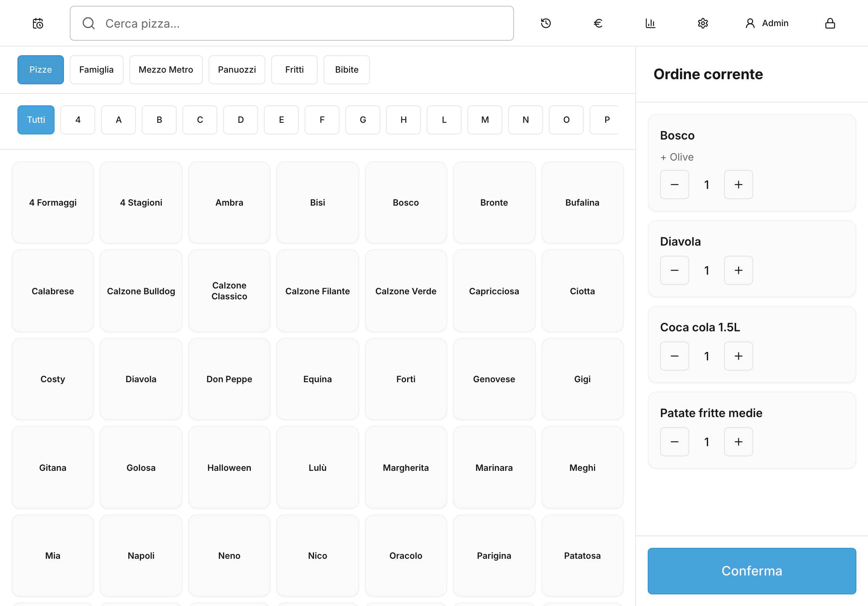Add the Capricciosa pizza
The image size is (868, 606).
[x=494, y=291]
